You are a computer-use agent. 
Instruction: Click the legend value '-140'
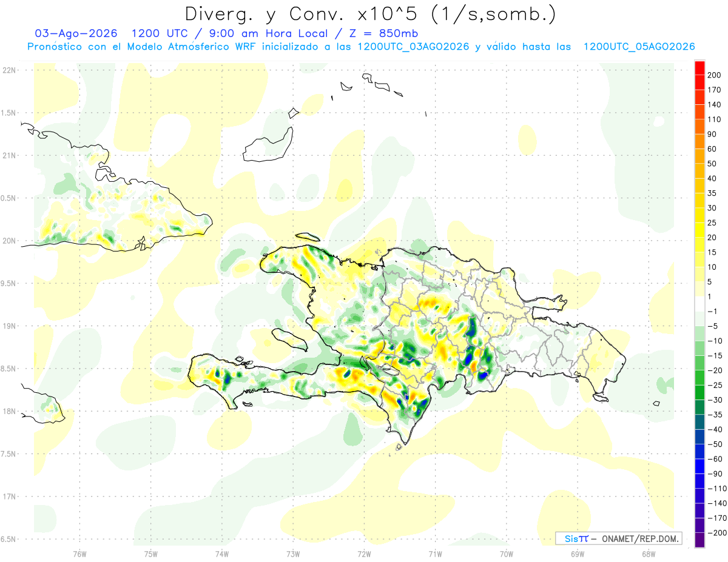pos(716,503)
